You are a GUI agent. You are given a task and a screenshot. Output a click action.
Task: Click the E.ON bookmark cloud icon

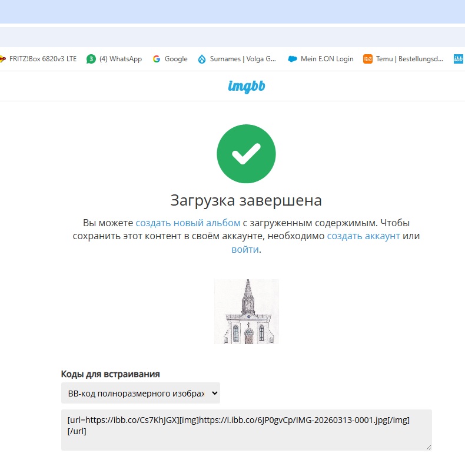pos(293,59)
